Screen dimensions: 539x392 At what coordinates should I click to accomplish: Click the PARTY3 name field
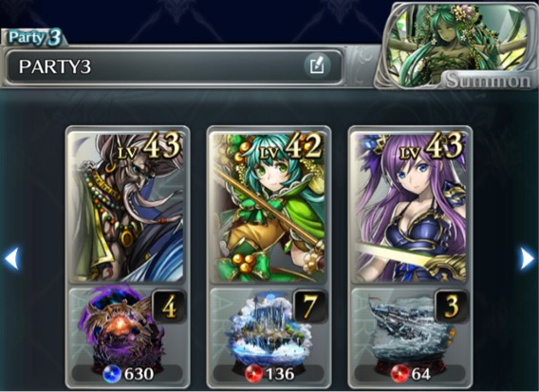(175, 66)
